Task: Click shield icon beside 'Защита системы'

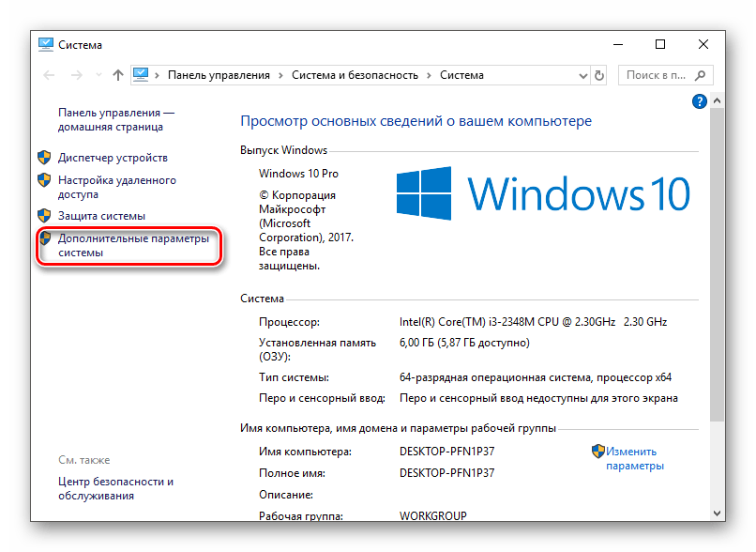Action: (x=44, y=216)
